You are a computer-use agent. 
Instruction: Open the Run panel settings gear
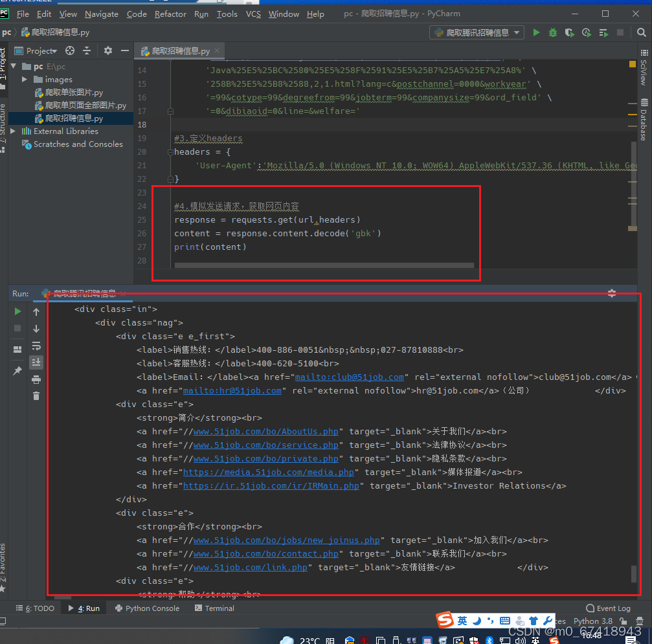click(612, 293)
